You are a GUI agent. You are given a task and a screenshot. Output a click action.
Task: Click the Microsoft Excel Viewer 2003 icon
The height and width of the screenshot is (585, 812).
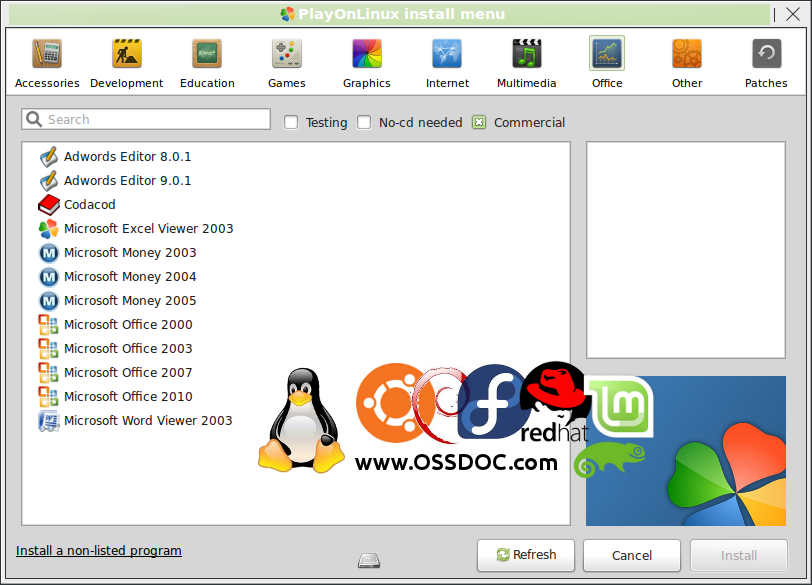49,228
